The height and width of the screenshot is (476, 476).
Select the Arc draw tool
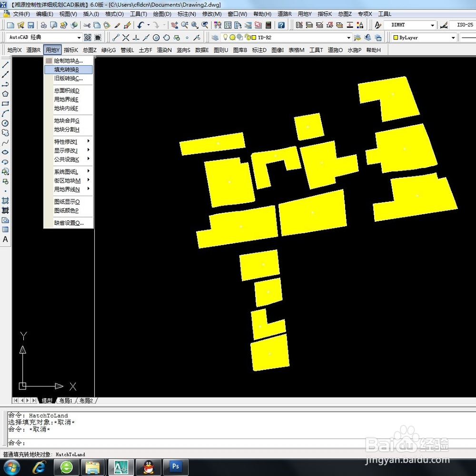pos(5,113)
